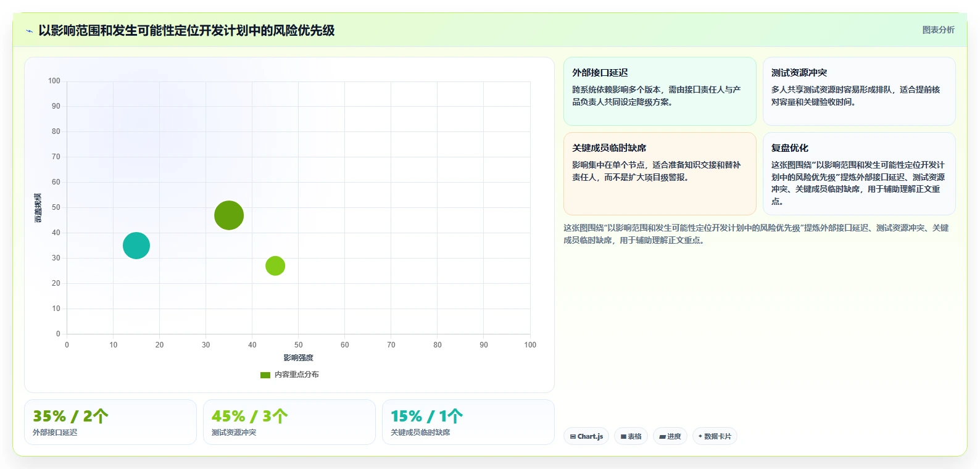This screenshot has width=980, height=469.
Task: Click the 45% / 3个 stat card
Action: tap(289, 422)
